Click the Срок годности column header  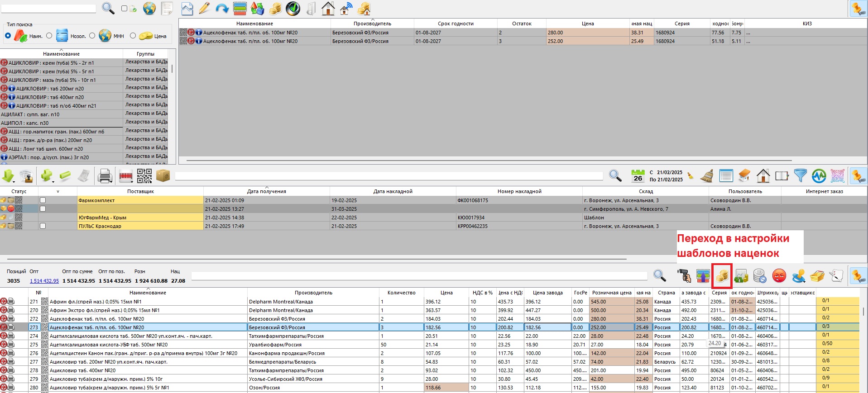(x=456, y=24)
